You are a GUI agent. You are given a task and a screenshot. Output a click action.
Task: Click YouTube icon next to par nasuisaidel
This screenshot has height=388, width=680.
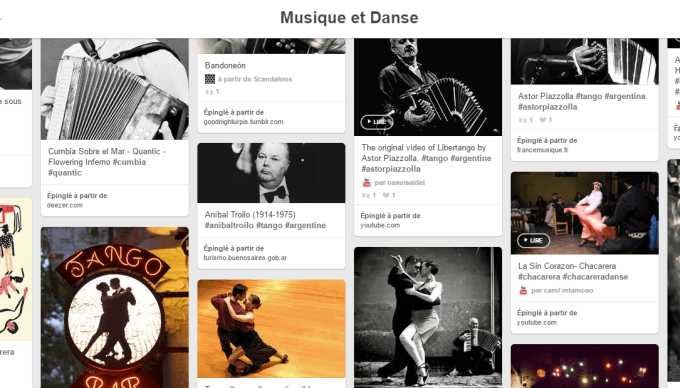(366, 183)
